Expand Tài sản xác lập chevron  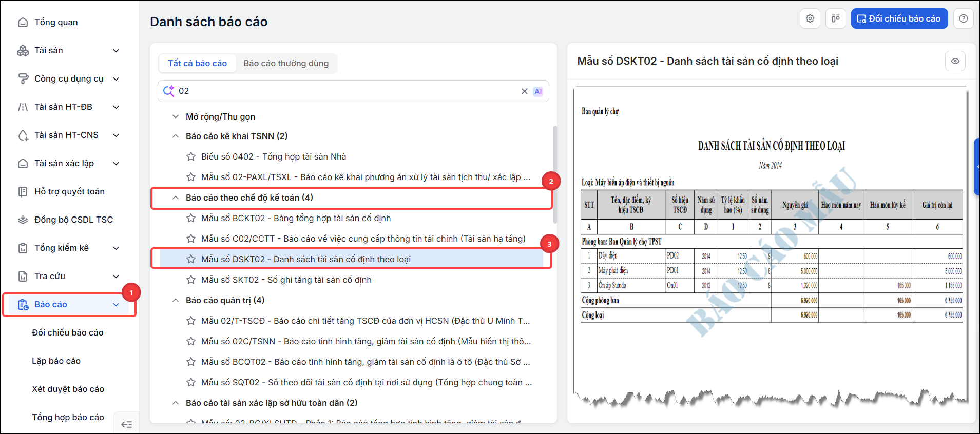[x=116, y=163]
